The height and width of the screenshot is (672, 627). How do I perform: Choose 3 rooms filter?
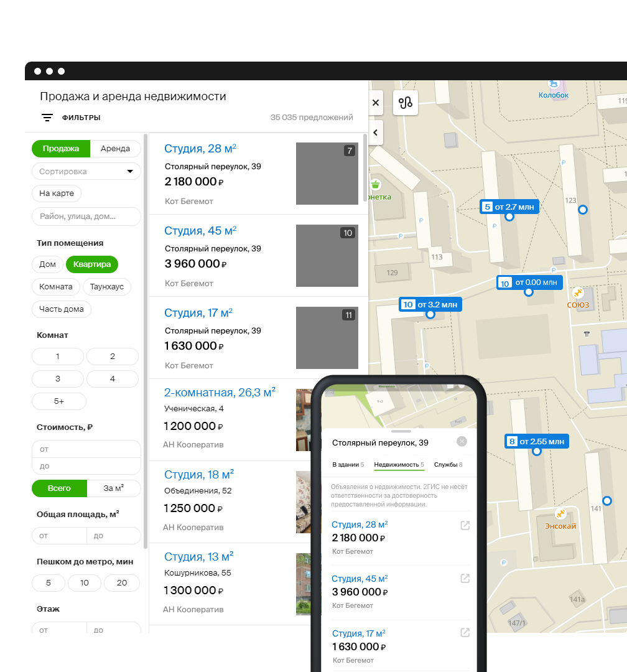pyautogui.click(x=58, y=379)
